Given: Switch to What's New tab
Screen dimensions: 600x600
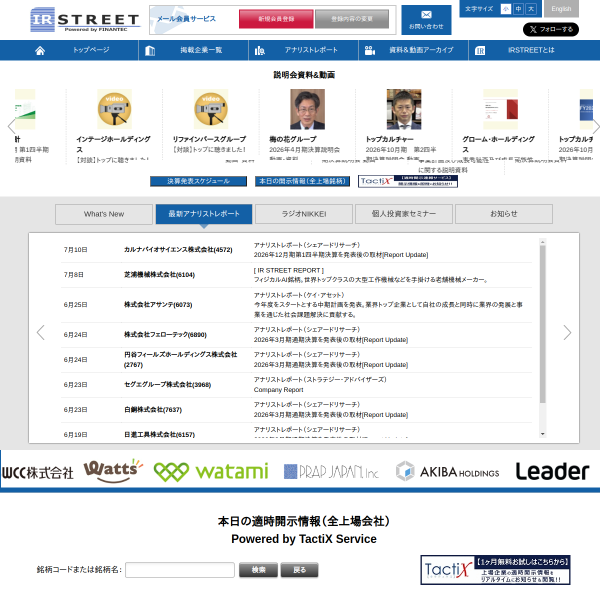Looking at the screenshot, I should point(104,214).
